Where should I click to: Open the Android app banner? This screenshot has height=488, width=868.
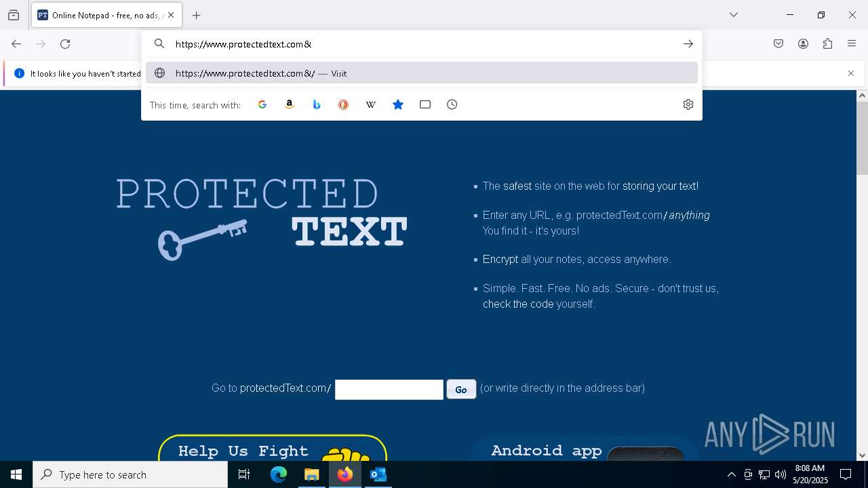585,448
